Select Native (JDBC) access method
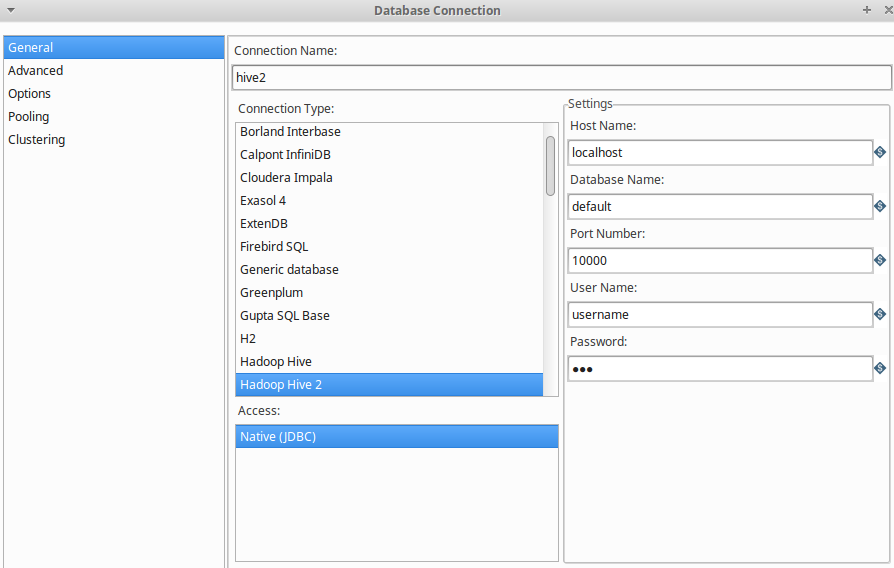The width and height of the screenshot is (894, 568). click(x=397, y=436)
